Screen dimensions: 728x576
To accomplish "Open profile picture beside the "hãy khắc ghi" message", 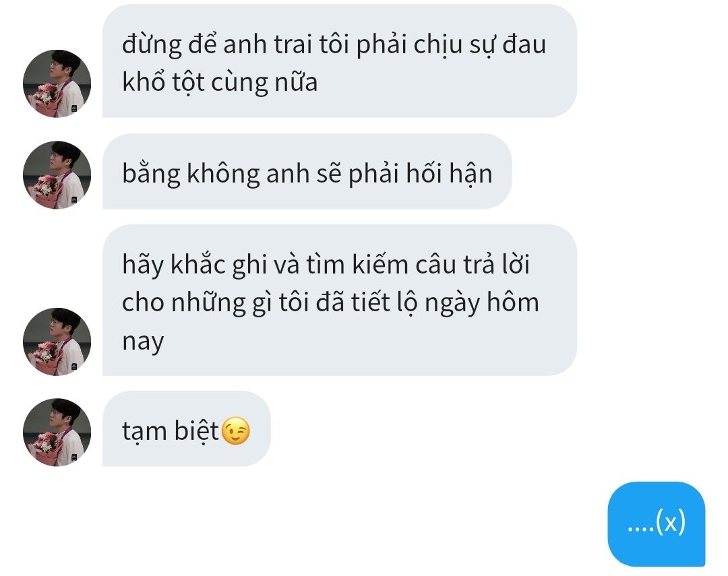I will coord(57,342).
